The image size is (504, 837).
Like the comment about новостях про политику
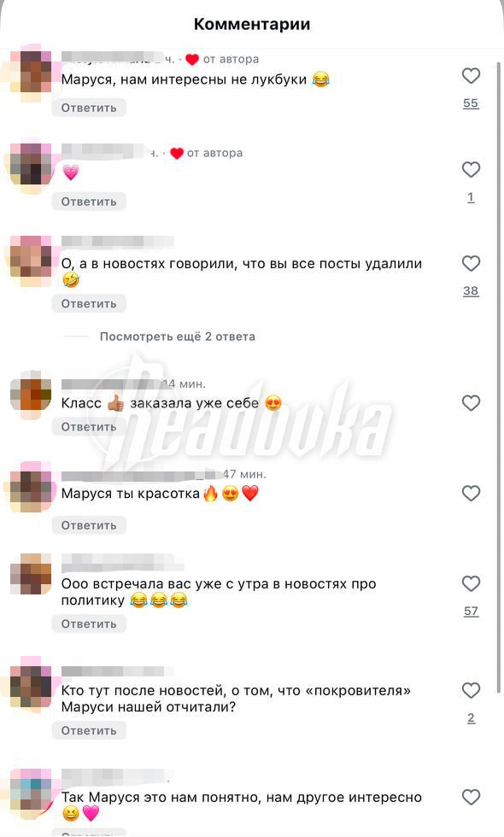pos(471,583)
